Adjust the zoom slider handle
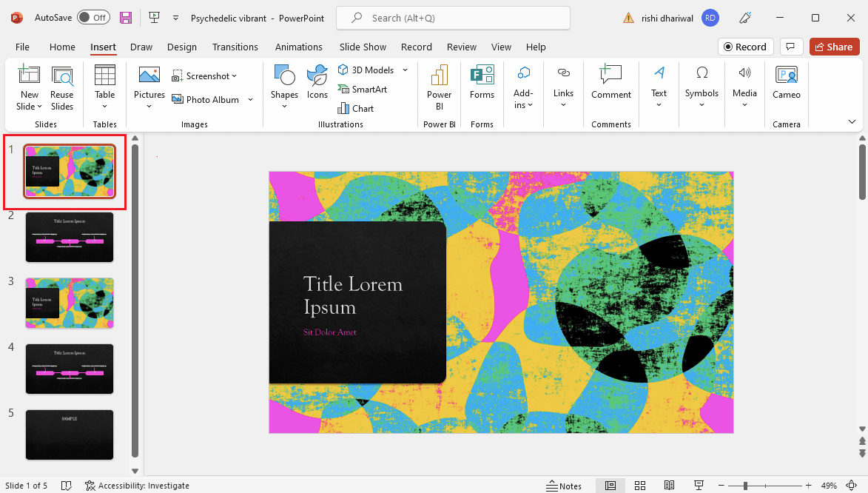868x493 pixels. tap(746, 486)
